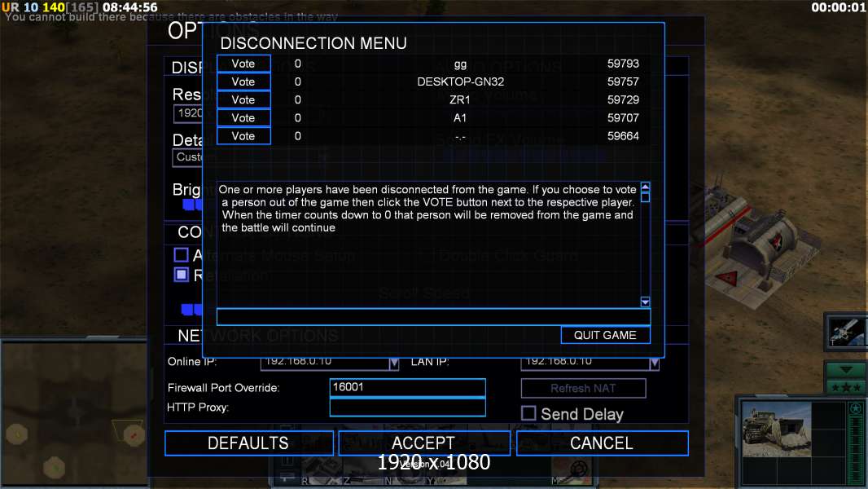Viewport: 868px width, 489px height.
Task: Vote out player gg
Action: point(243,64)
